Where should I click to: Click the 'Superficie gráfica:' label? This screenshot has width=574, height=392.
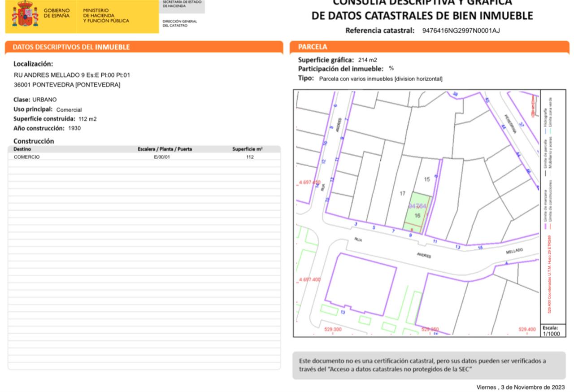click(326, 60)
